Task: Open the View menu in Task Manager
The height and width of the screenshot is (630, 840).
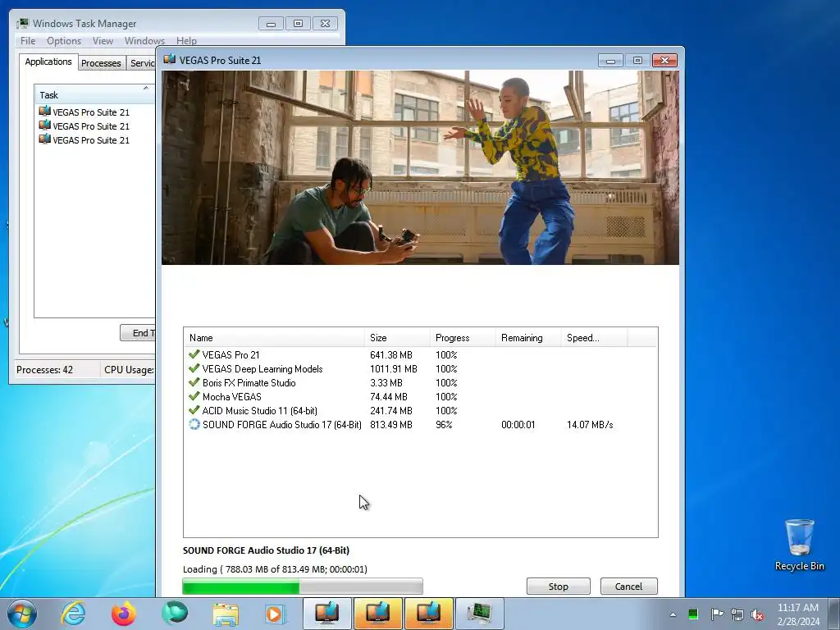Action: 103,41
